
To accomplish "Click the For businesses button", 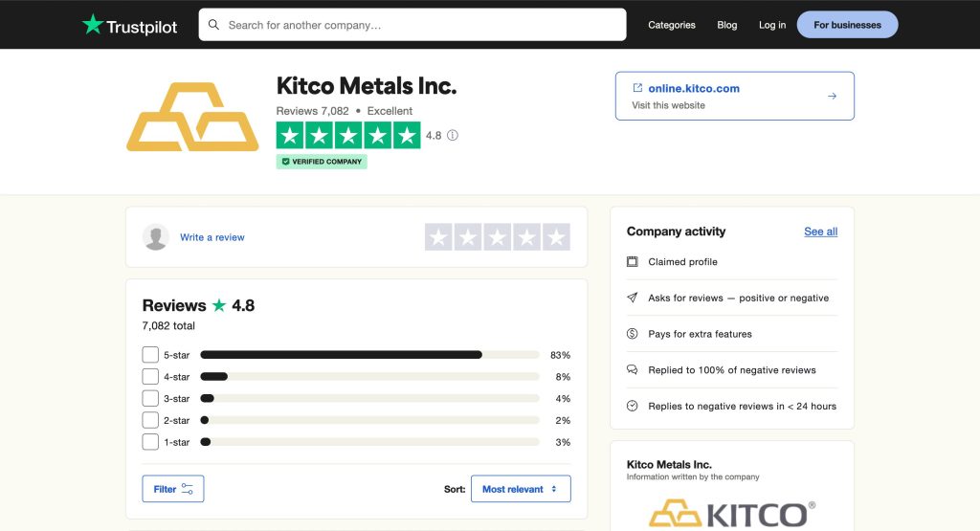I will (x=847, y=25).
